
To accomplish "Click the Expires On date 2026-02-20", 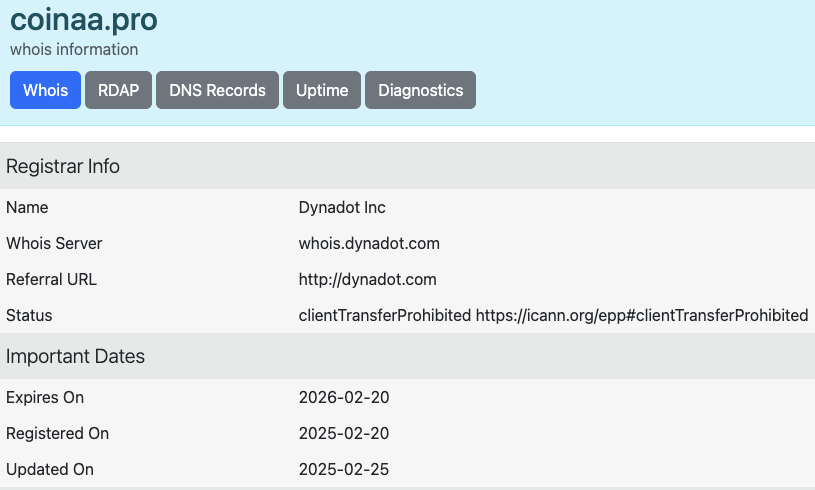I will (344, 398).
